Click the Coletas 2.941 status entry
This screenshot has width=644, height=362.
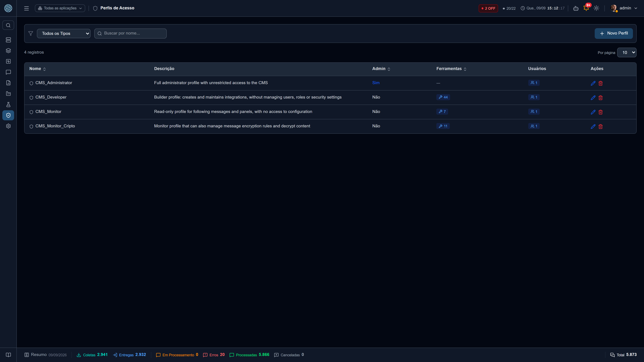click(x=92, y=355)
